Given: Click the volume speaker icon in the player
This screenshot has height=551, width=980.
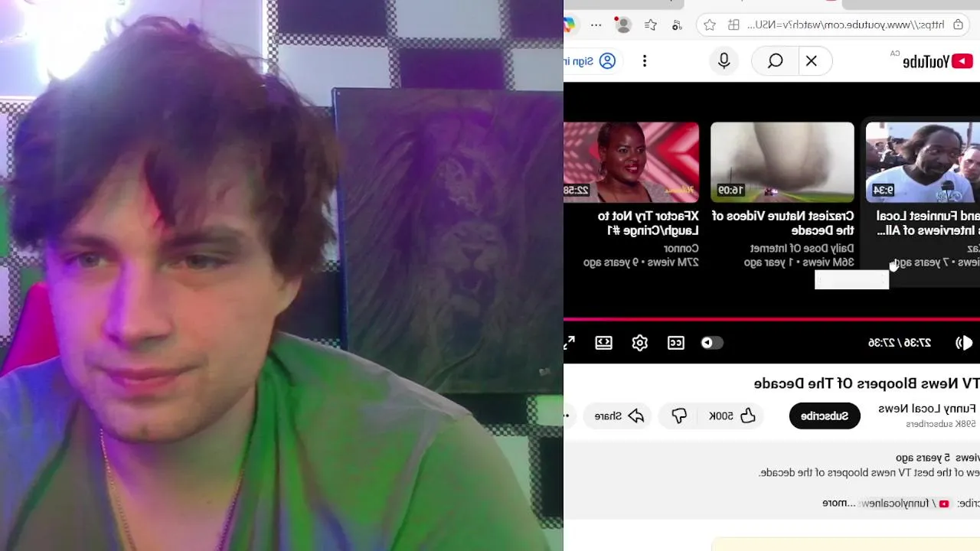Looking at the screenshot, I should [964, 343].
